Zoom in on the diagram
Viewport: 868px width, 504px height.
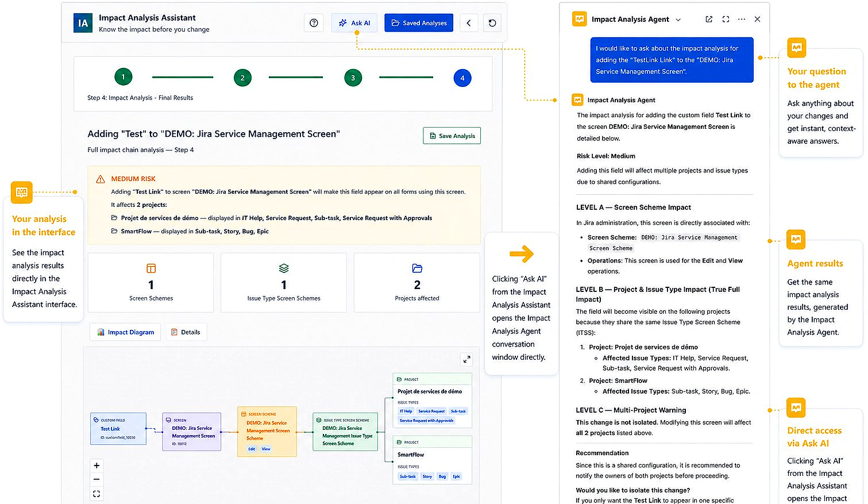97,465
